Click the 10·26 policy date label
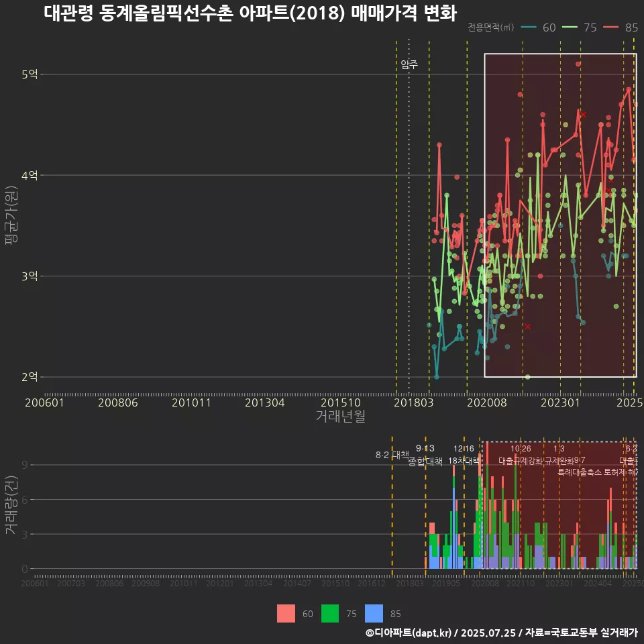The height and width of the screenshot is (644, 644). pos(521,449)
